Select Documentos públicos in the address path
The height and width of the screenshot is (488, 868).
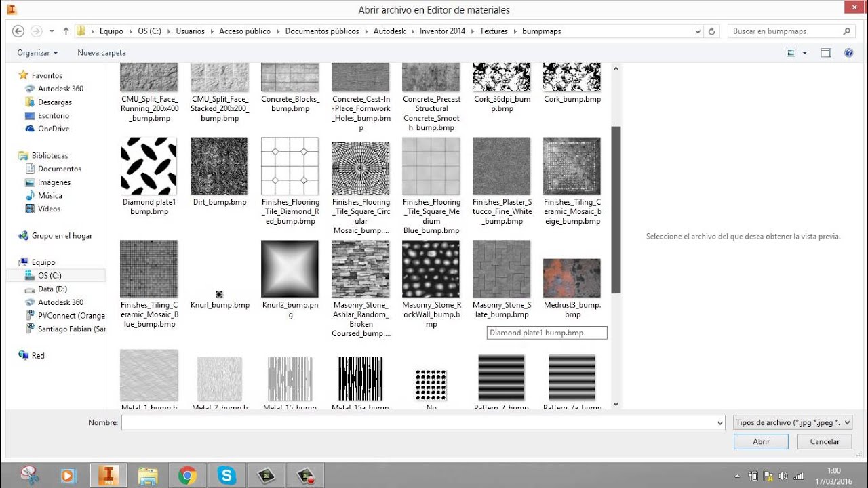pos(322,31)
